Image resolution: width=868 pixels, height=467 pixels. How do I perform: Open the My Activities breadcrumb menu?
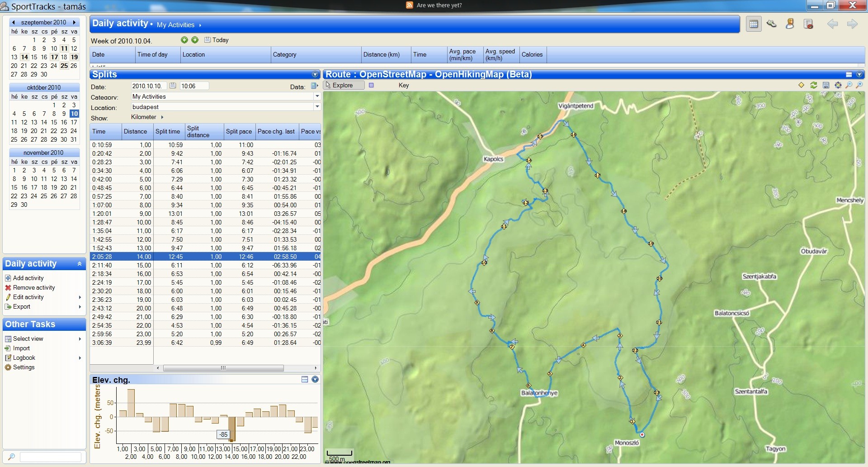click(179, 25)
